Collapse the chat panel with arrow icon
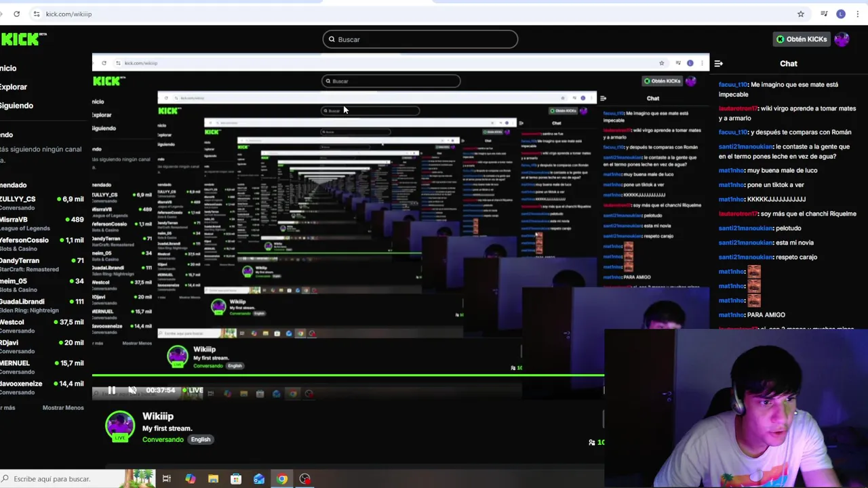 [x=718, y=64]
